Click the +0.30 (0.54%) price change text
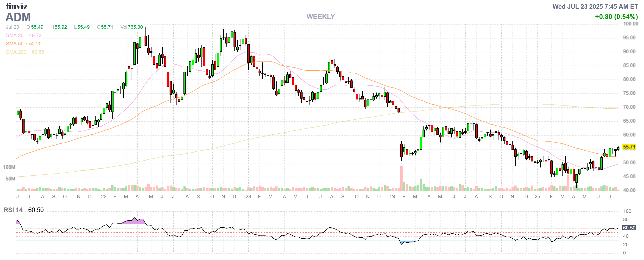The height and width of the screenshot is (260, 644). pos(616,17)
